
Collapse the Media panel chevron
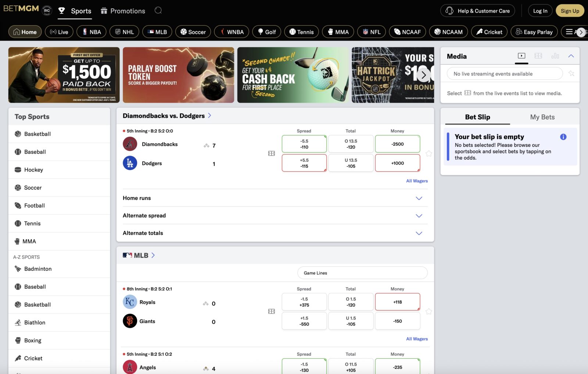point(571,56)
